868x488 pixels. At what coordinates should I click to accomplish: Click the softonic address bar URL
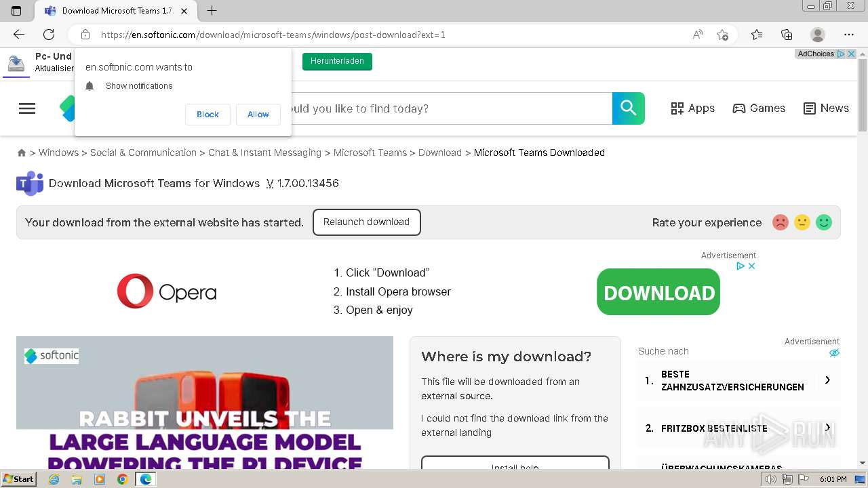(x=273, y=35)
